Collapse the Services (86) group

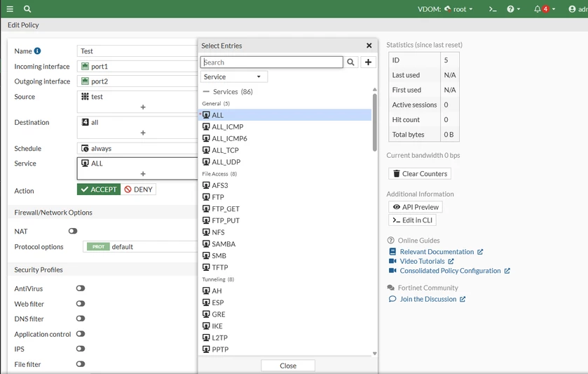(206, 92)
